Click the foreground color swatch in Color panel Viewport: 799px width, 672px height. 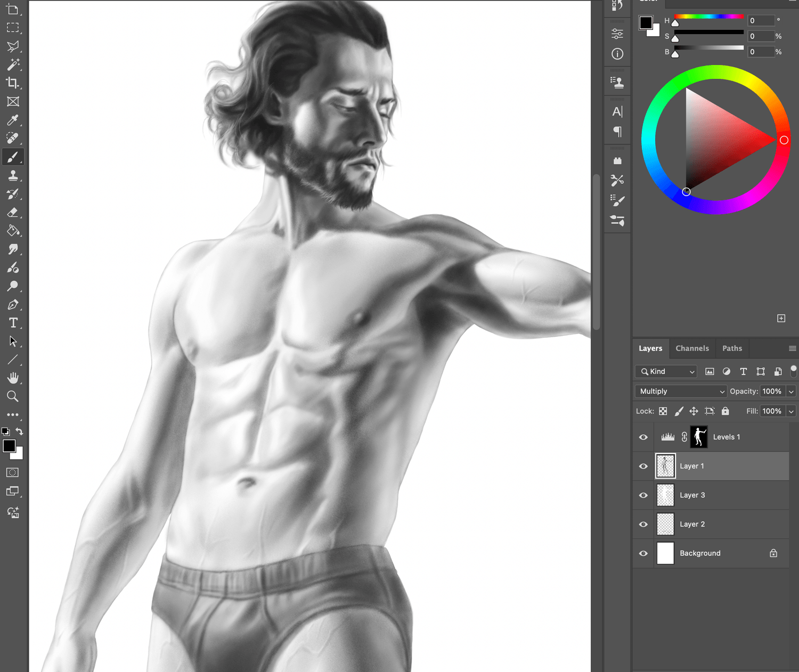click(x=646, y=22)
